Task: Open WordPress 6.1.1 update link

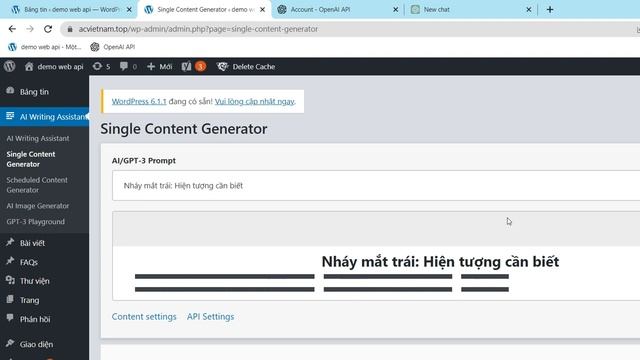Action: point(139,101)
